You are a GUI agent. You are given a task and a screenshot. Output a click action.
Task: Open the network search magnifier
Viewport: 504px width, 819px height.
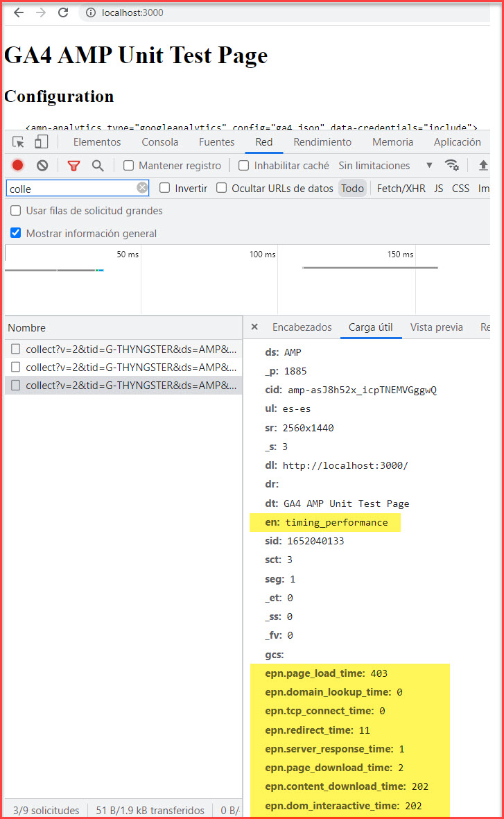coord(98,166)
